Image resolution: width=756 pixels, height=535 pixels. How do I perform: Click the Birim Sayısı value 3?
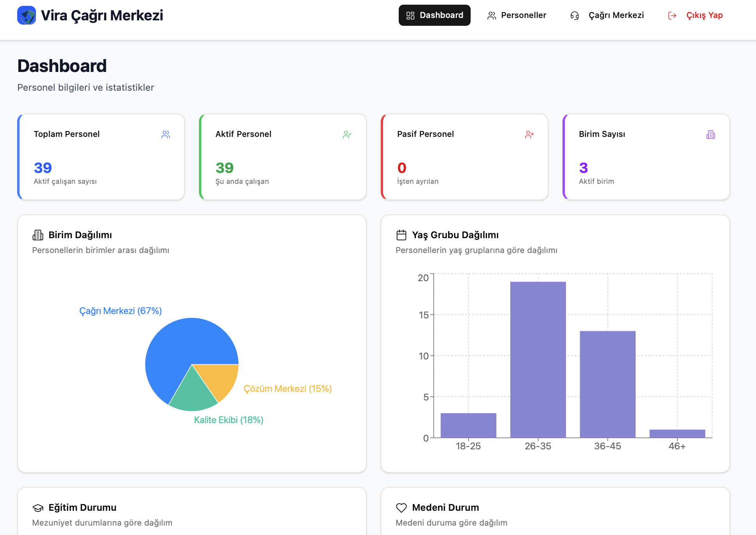click(x=583, y=168)
